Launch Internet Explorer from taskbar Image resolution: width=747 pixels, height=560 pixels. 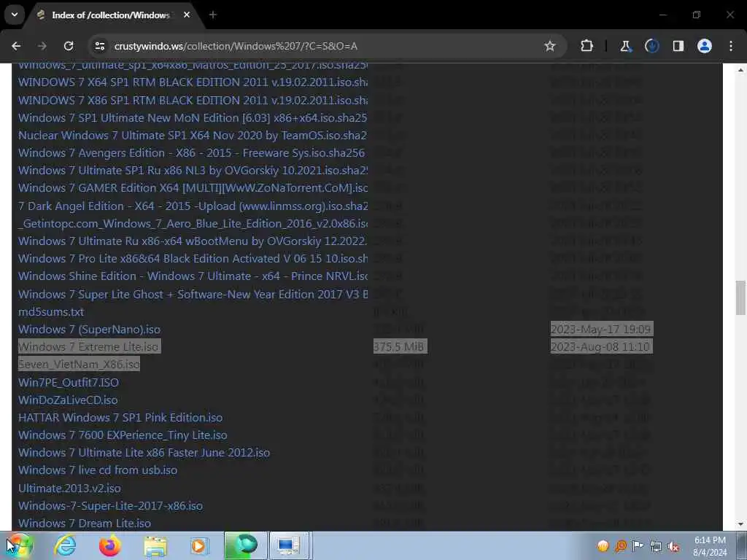[65, 545]
